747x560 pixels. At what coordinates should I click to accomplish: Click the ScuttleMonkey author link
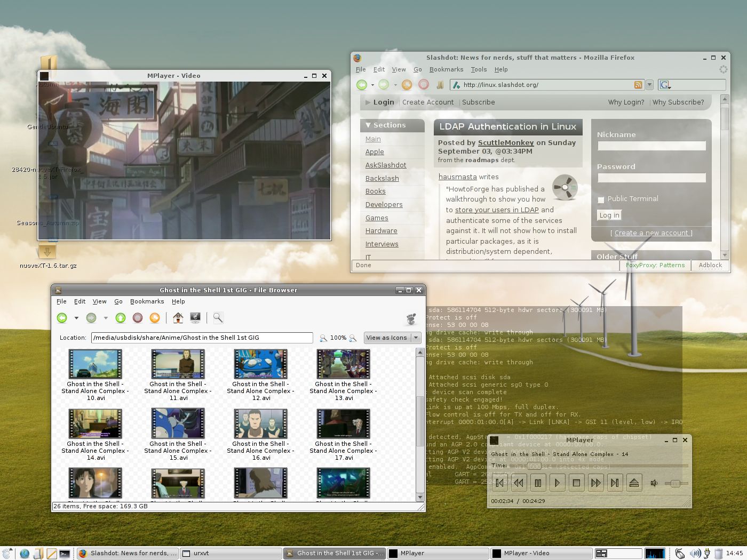[506, 143]
